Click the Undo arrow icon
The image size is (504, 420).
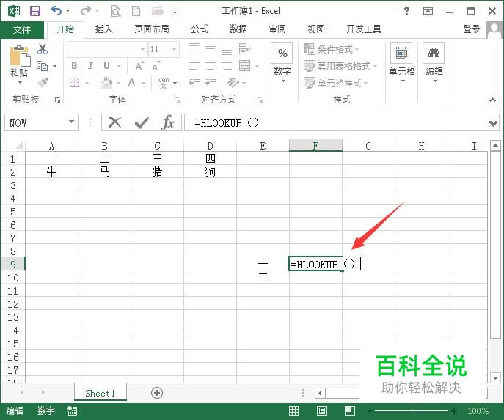[56, 10]
